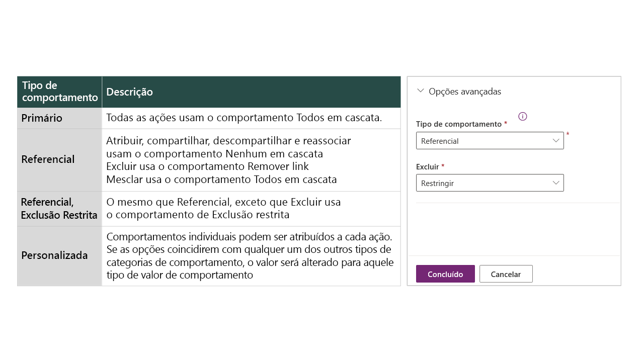
Task: Click the red asterisk after Tipo de comportamento
Action: pyautogui.click(x=506, y=122)
